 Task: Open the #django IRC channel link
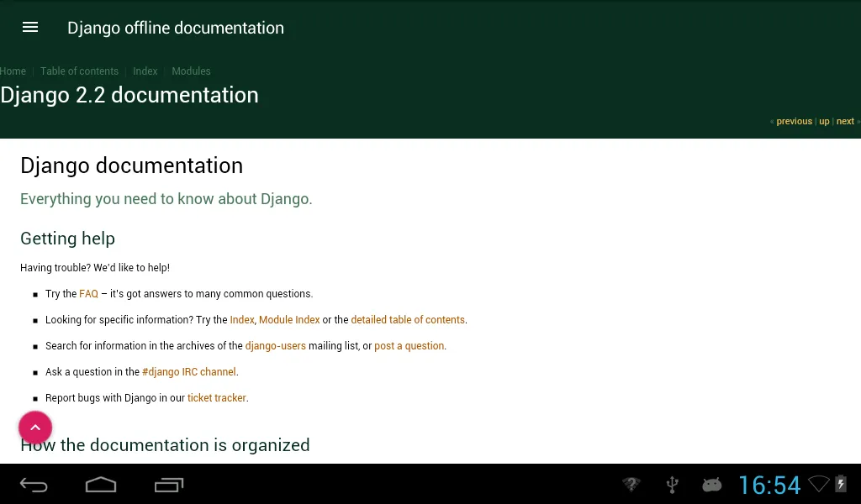tap(189, 372)
